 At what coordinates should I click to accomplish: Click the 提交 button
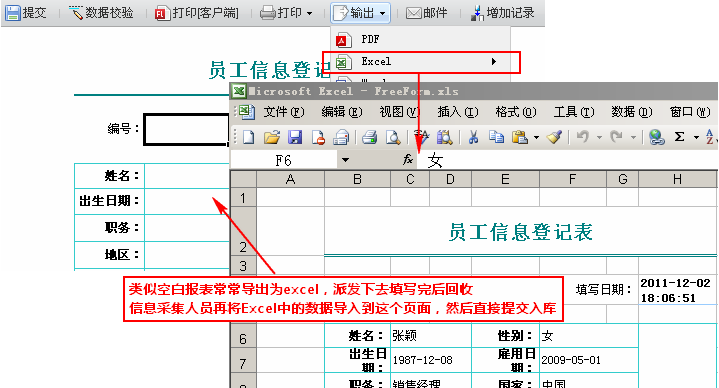(x=26, y=13)
